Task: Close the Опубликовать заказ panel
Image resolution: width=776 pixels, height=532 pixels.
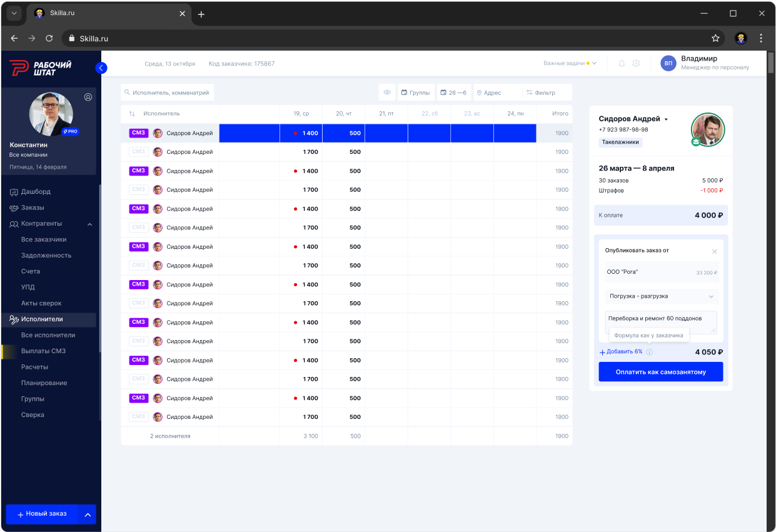Action: pos(715,251)
